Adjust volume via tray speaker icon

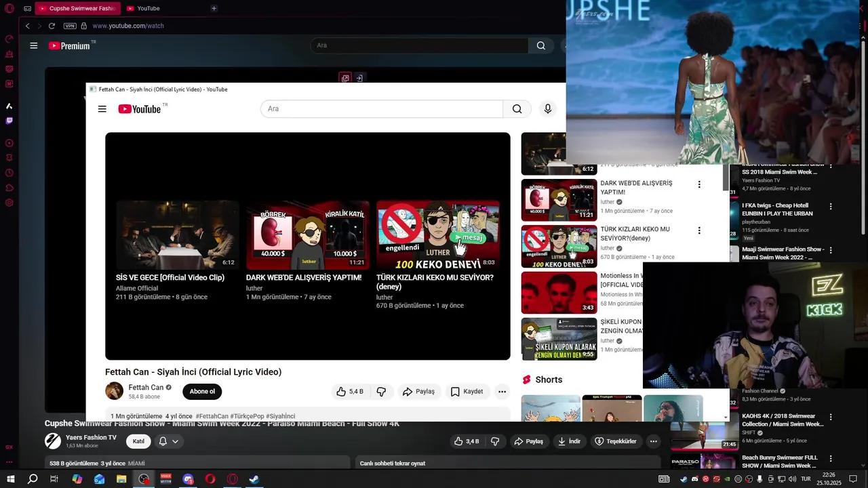[791, 479]
